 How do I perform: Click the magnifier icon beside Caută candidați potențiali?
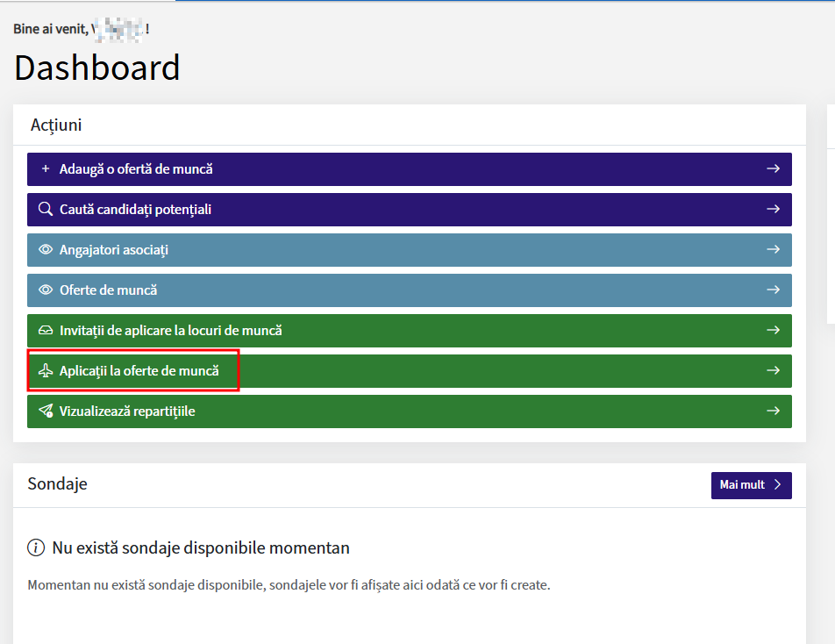46,210
